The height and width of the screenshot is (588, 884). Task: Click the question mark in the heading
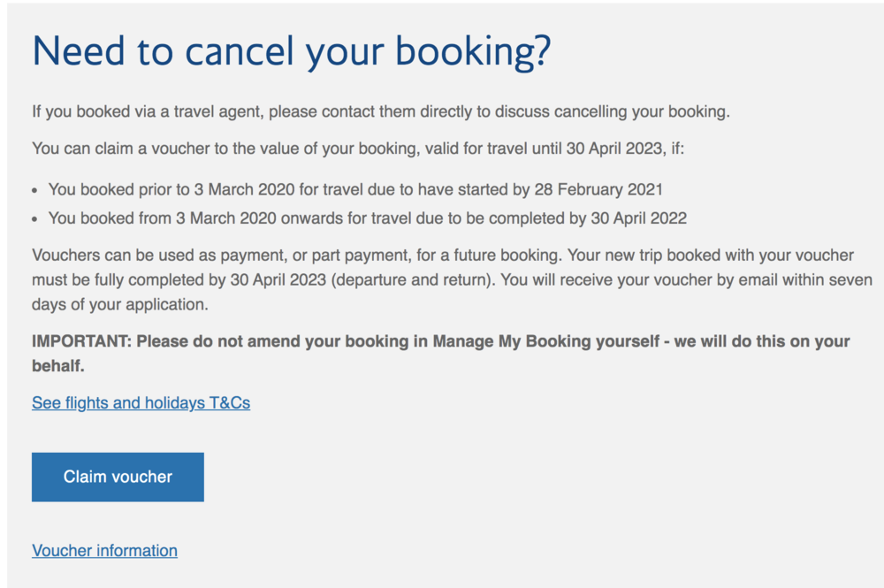pos(541,50)
